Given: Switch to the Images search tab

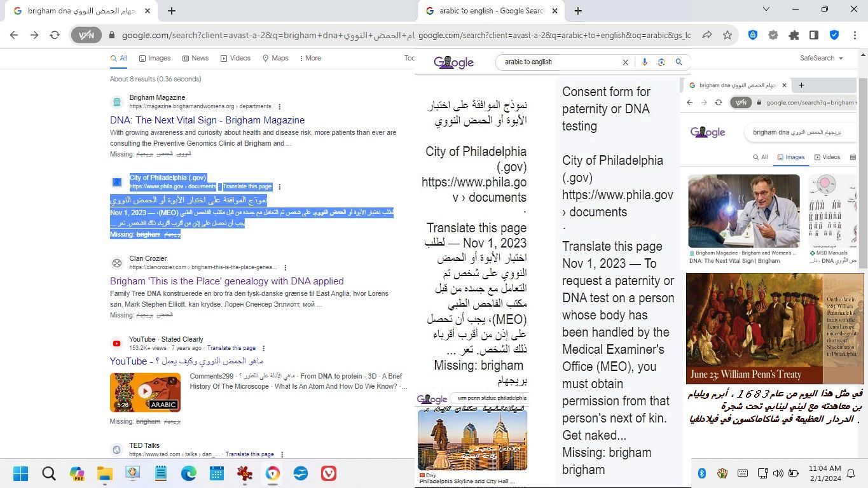Looking at the screenshot, I should click(x=155, y=58).
